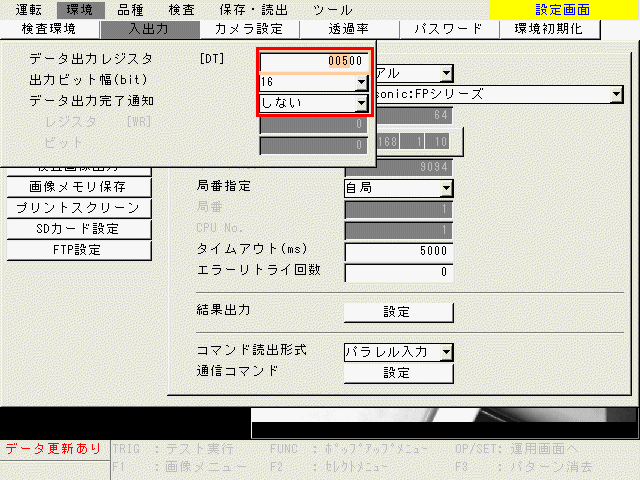
Task: Click the データ出力レジスタ value field
Action: tap(314, 60)
